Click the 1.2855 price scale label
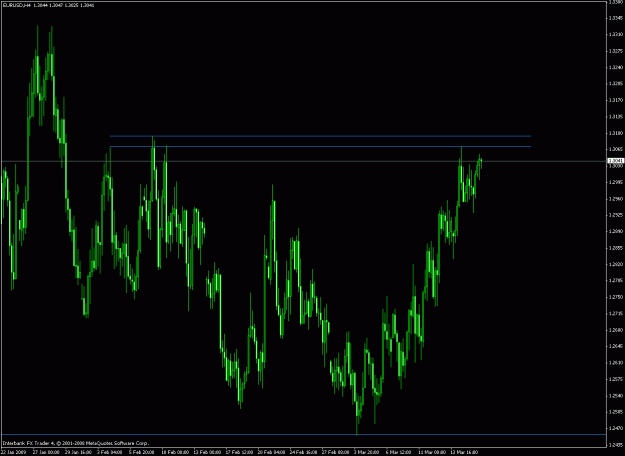The image size is (625, 456). pyautogui.click(x=615, y=248)
